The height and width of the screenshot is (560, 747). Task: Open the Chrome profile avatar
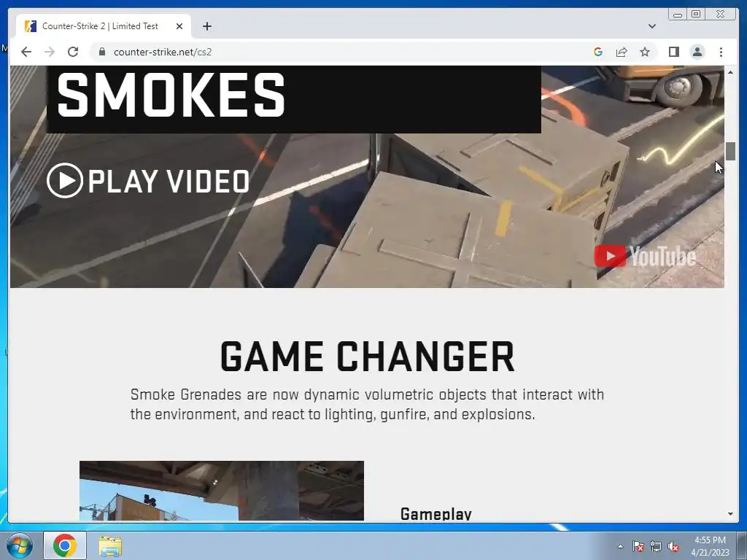[x=697, y=52]
